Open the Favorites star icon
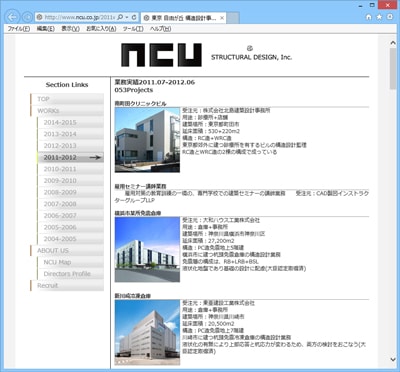The height and width of the screenshot is (372, 400). point(379,17)
